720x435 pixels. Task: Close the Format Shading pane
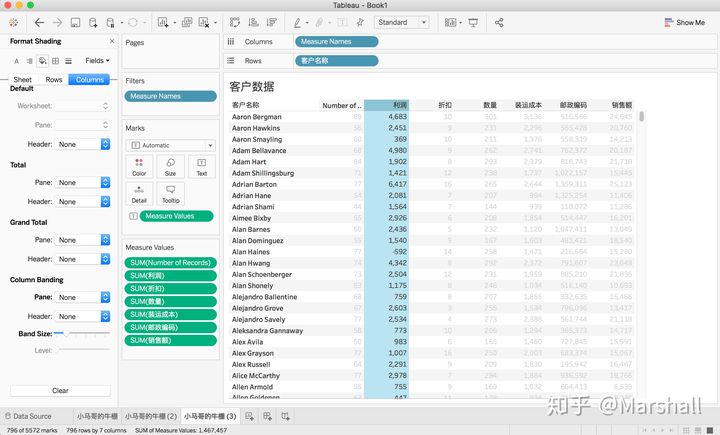[112, 41]
